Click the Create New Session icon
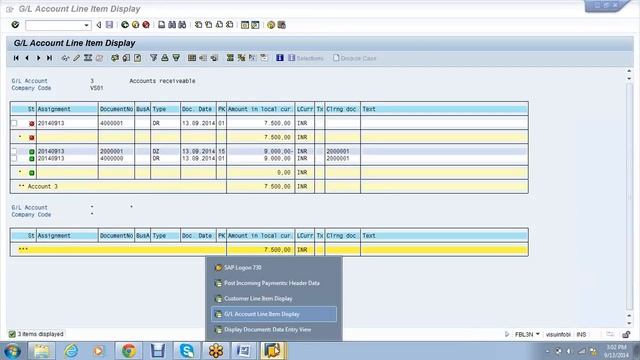The height and width of the screenshot is (360, 640). coord(244,25)
